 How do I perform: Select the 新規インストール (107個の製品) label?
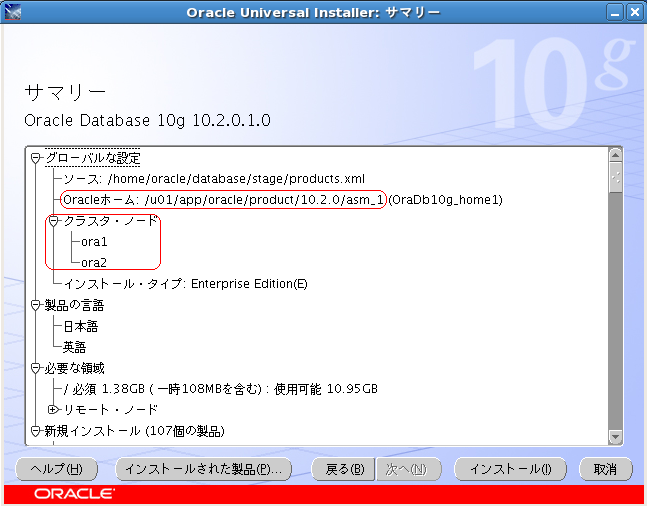[135, 431]
